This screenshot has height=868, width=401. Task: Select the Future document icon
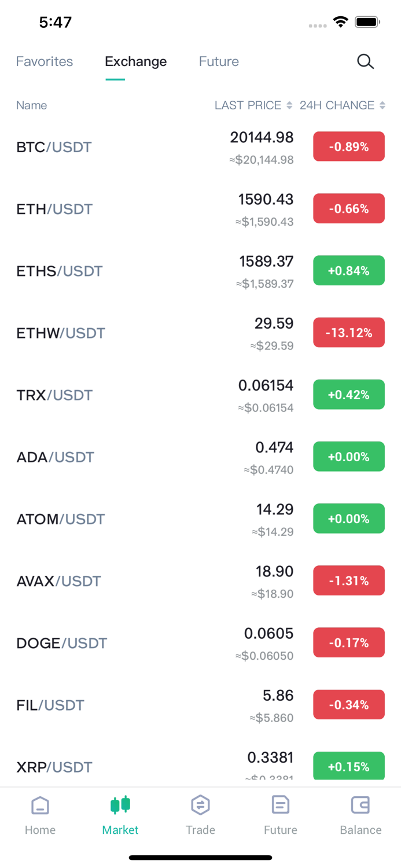pos(280,805)
